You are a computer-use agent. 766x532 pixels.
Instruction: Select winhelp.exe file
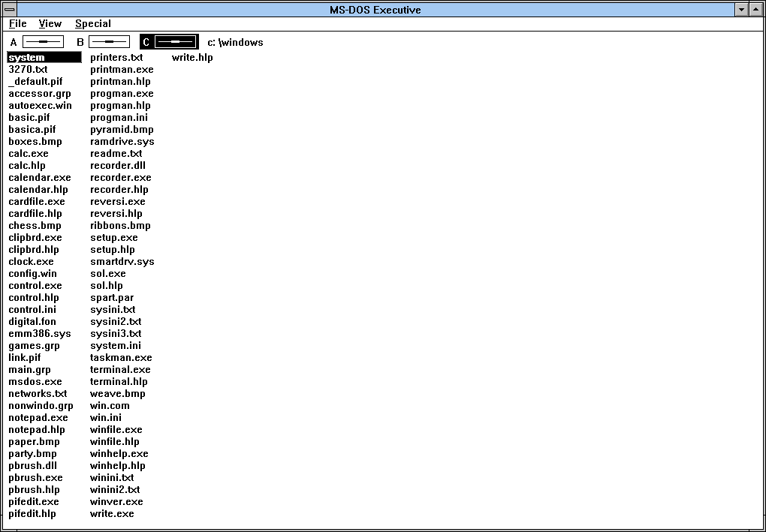tap(119, 454)
